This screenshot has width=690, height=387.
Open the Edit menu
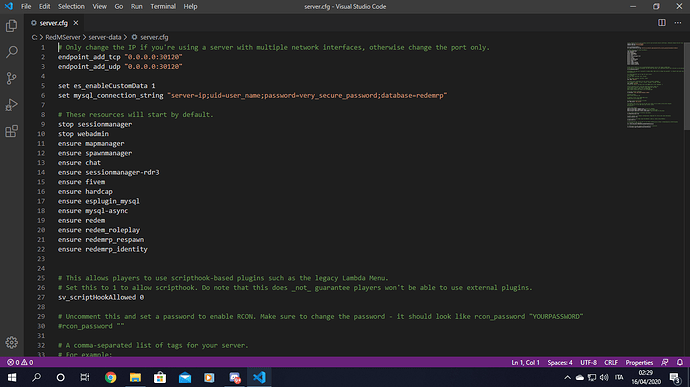pyautogui.click(x=44, y=6)
